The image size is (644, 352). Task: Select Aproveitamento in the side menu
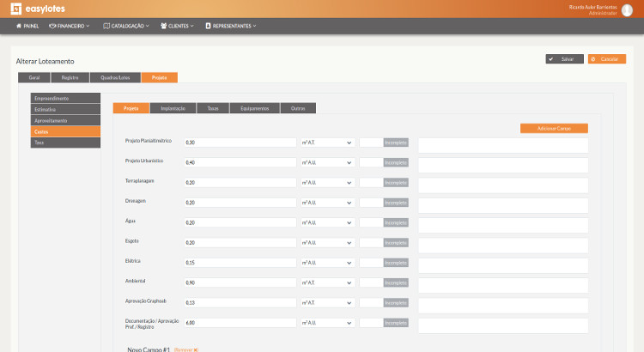pyautogui.click(x=65, y=120)
